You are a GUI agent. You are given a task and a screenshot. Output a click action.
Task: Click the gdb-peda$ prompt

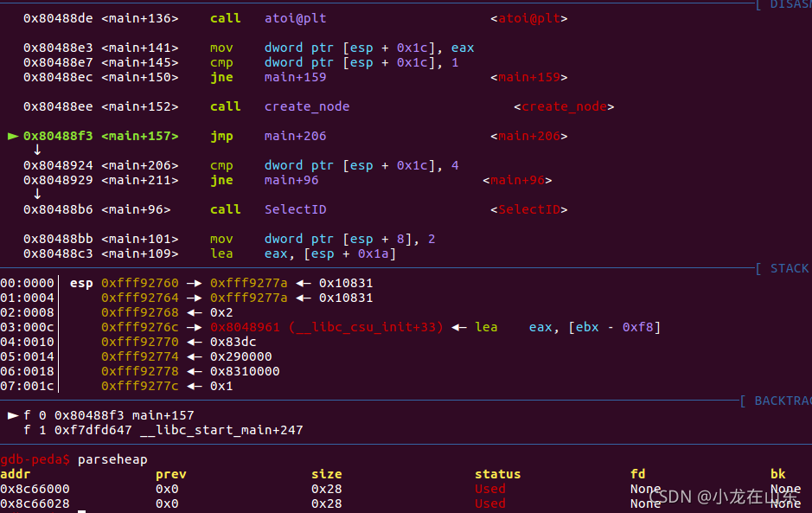(35, 459)
